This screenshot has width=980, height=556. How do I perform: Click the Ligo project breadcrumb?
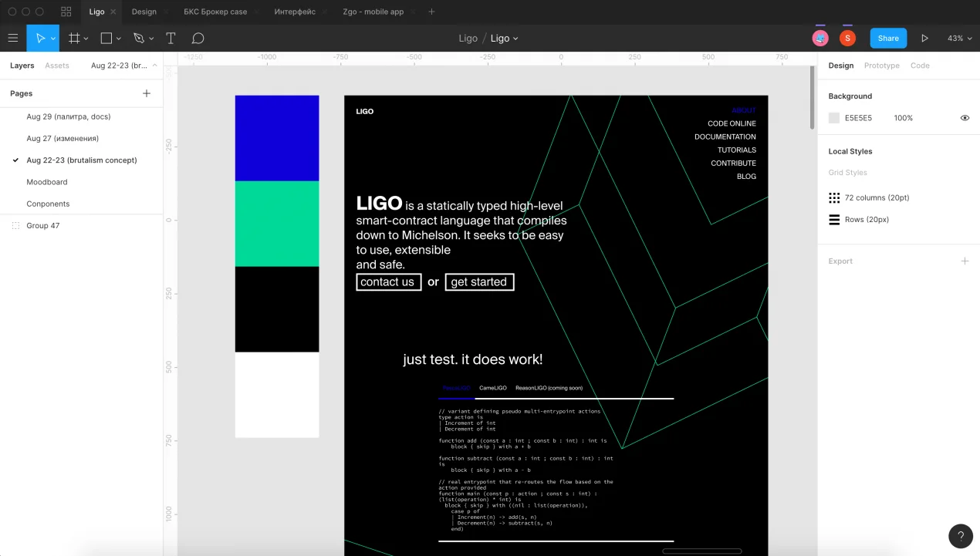point(468,38)
